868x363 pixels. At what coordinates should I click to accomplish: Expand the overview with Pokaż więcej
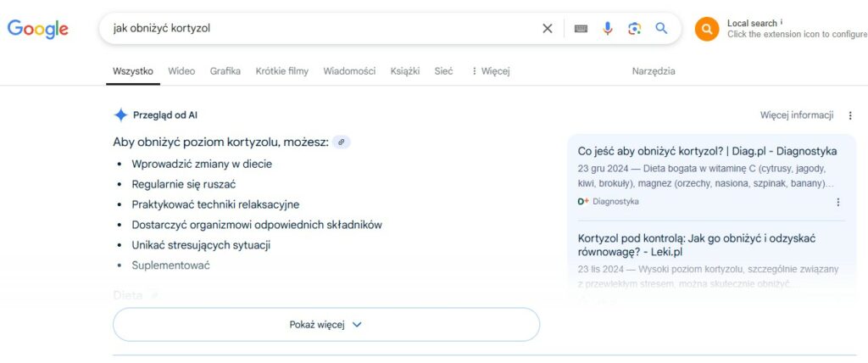(326, 325)
